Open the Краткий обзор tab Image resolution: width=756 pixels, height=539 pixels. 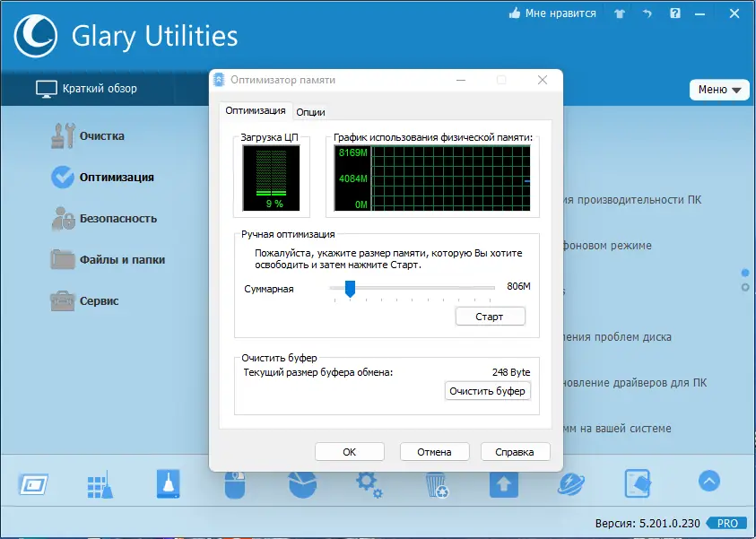(87, 89)
